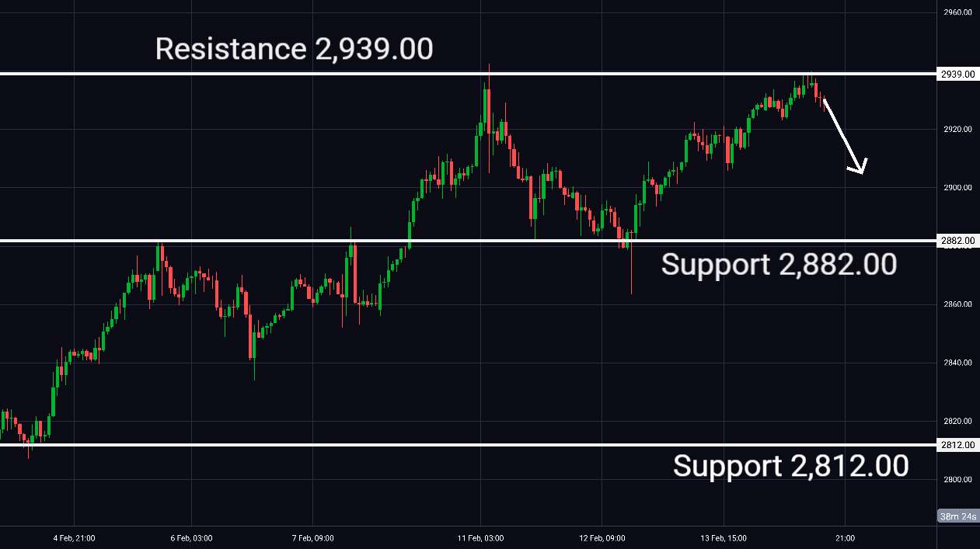The width and height of the screenshot is (980, 549).
Task: Select the 'Resistance 2,939.00' text label
Action: 294,49
